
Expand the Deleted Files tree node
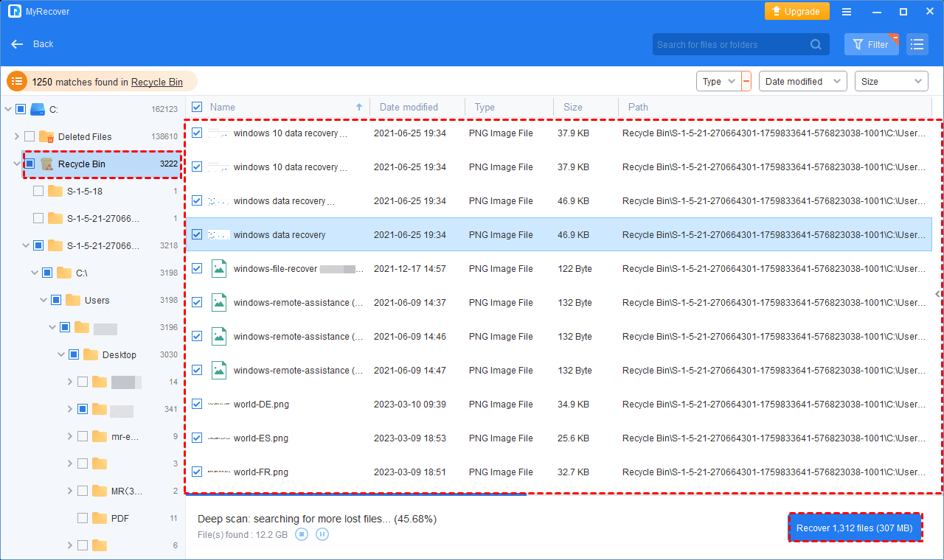(17, 136)
